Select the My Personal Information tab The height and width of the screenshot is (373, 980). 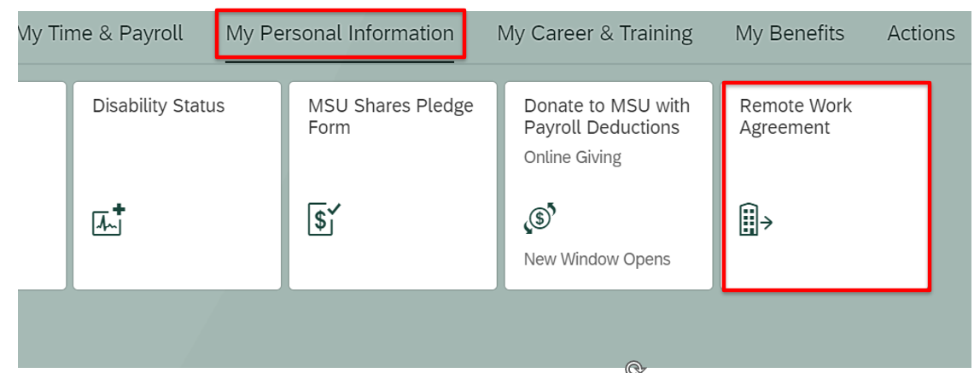[x=339, y=33]
